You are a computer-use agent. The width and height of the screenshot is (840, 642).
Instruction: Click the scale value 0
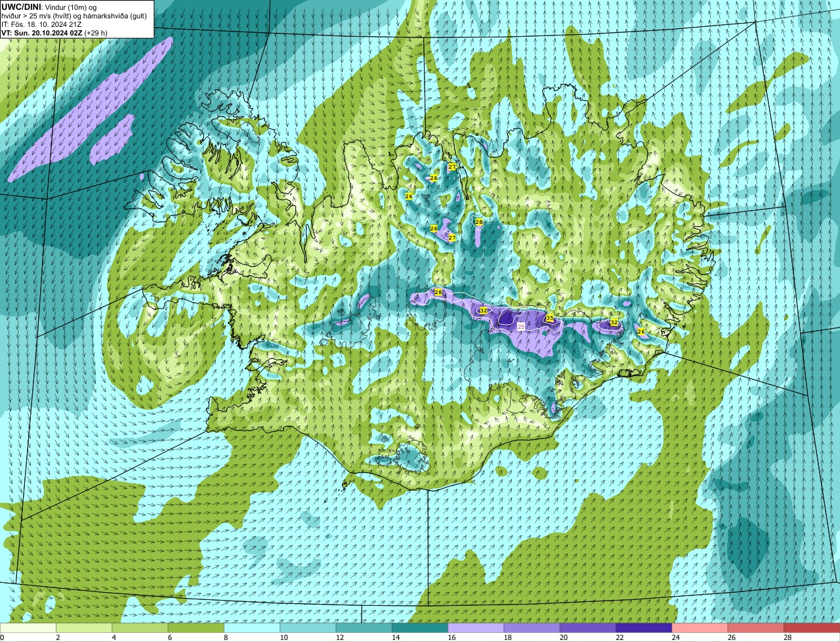point(2,637)
